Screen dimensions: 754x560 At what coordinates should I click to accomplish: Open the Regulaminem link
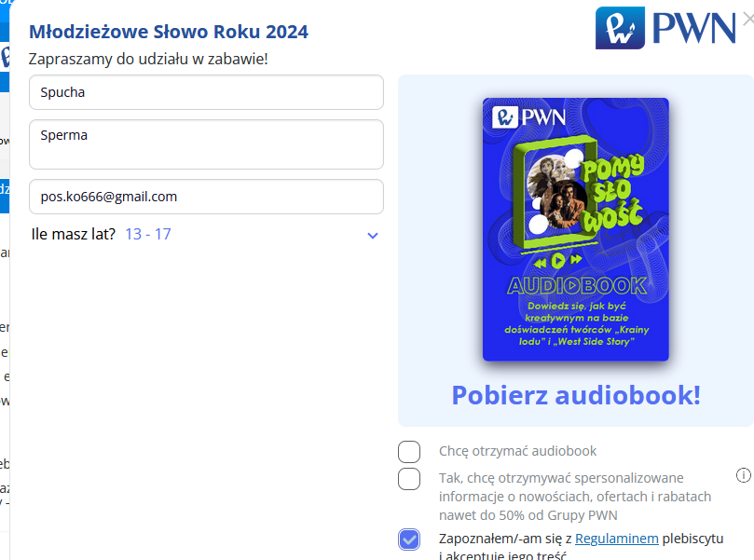tap(617, 539)
